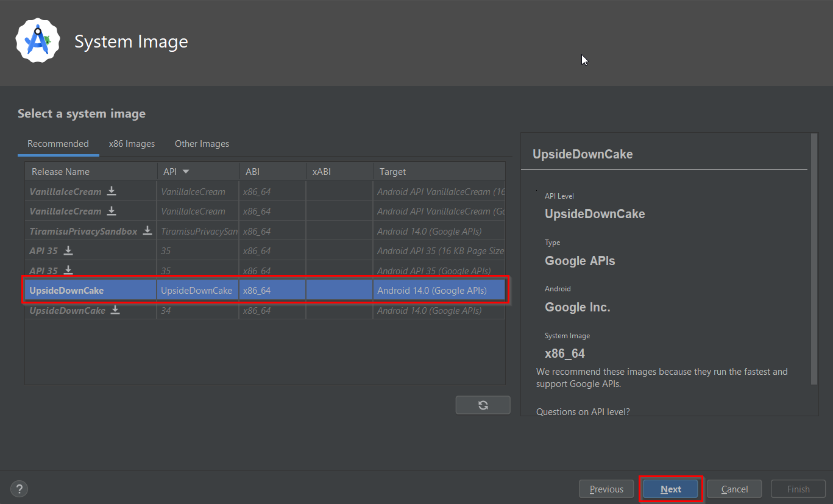This screenshot has width=833, height=504.
Task: Click the 'UpsideDownCake' details panel heading
Action: pyautogui.click(x=583, y=154)
